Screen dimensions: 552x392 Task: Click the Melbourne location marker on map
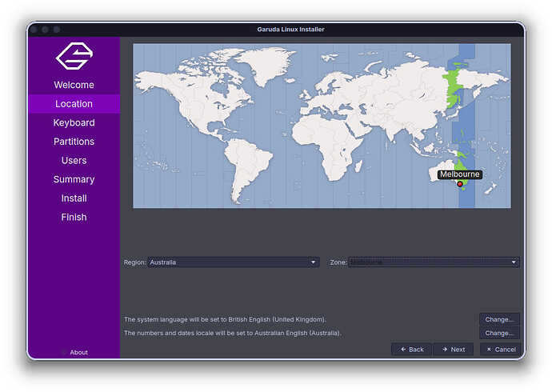[460, 184]
